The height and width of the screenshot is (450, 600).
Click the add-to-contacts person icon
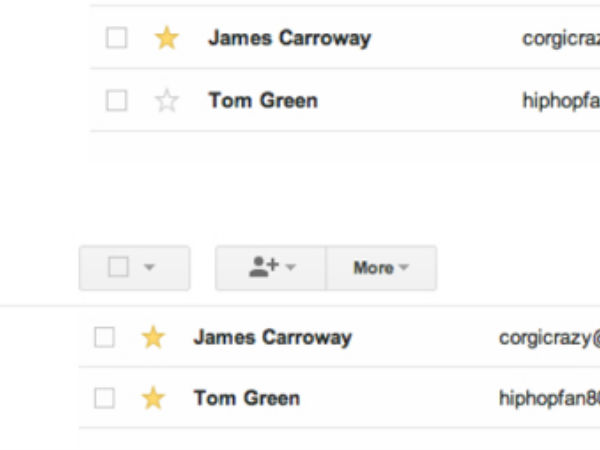coord(262,267)
